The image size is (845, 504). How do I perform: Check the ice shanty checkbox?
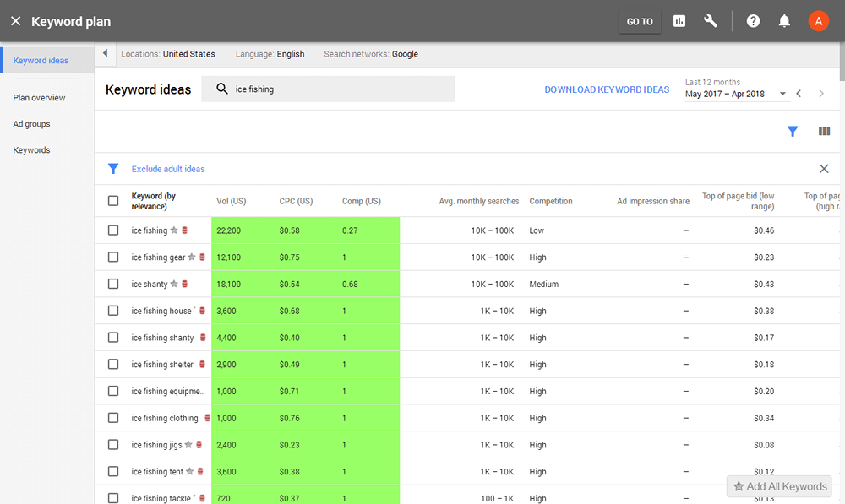[x=113, y=284]
